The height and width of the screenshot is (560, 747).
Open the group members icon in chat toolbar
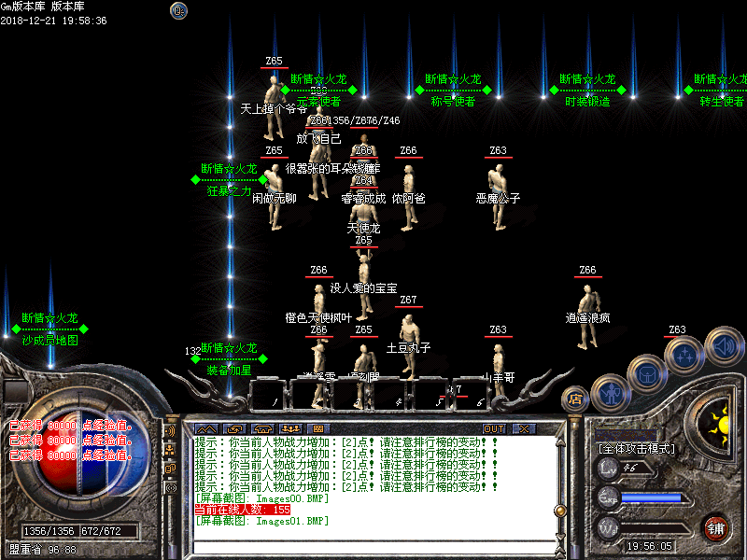[290, 428]
